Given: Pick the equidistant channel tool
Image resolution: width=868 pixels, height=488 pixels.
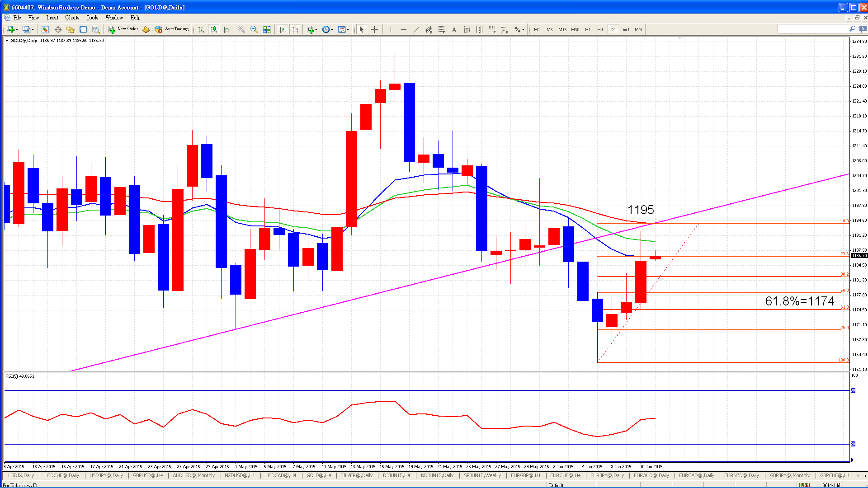Looking at the screenshot, I should [429, 29].
